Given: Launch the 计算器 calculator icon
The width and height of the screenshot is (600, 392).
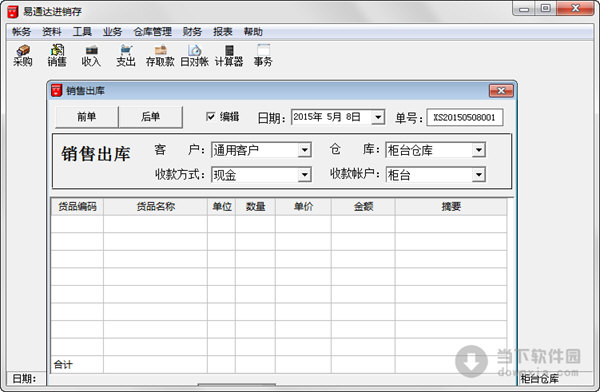Looking at the screenshot, I should (x=229, y=56).
